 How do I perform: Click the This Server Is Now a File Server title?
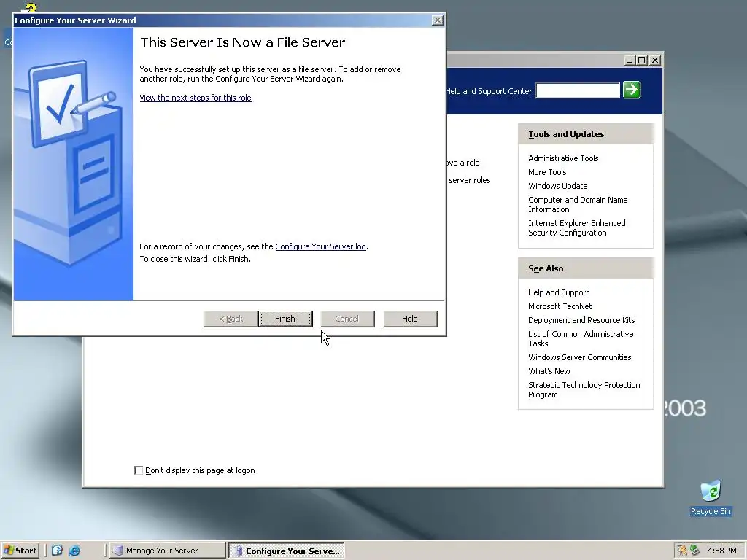[x=242, y=42]
